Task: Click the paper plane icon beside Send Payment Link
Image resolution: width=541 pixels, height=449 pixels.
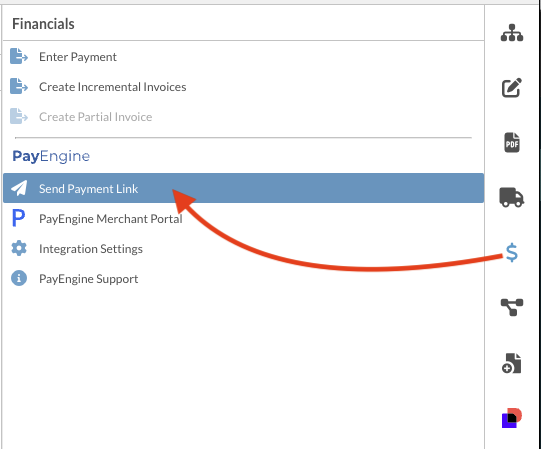Action: [19, 188]
